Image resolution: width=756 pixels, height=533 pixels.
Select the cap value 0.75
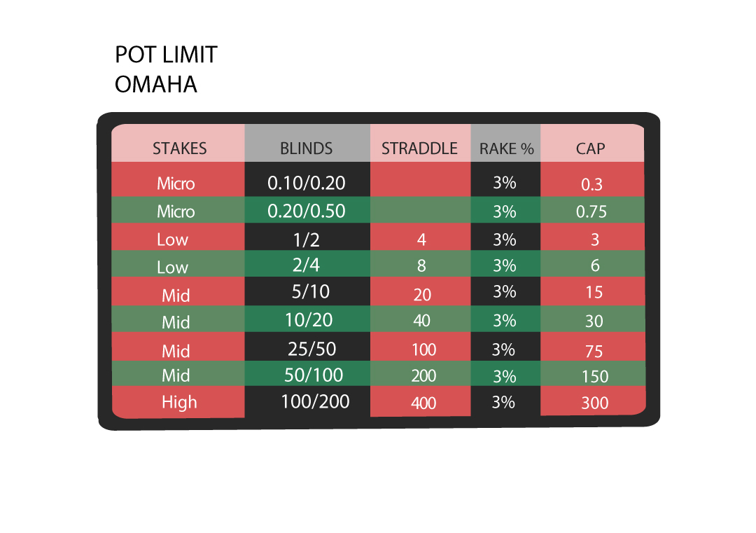pos(591,212)
